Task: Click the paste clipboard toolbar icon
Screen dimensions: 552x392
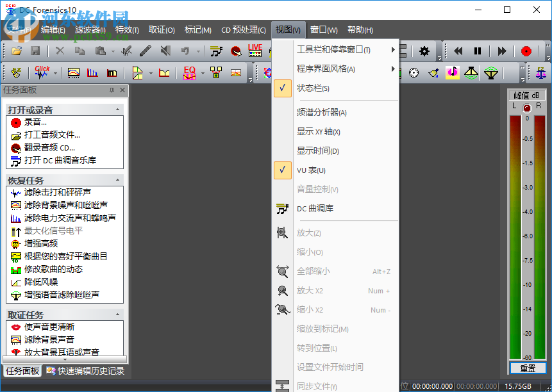Action: [x=100, y=51]
